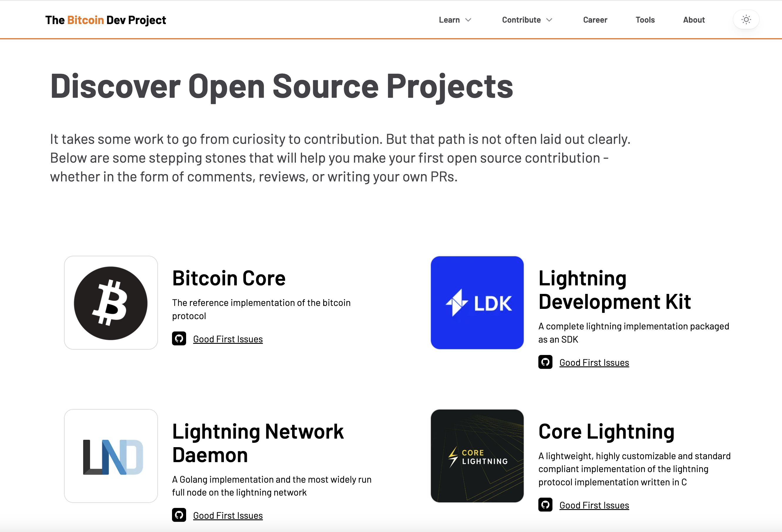Click the blue LDK logo
Image resolution: width=782 pixels, height=532 pixels.
(x=477, y=302)
